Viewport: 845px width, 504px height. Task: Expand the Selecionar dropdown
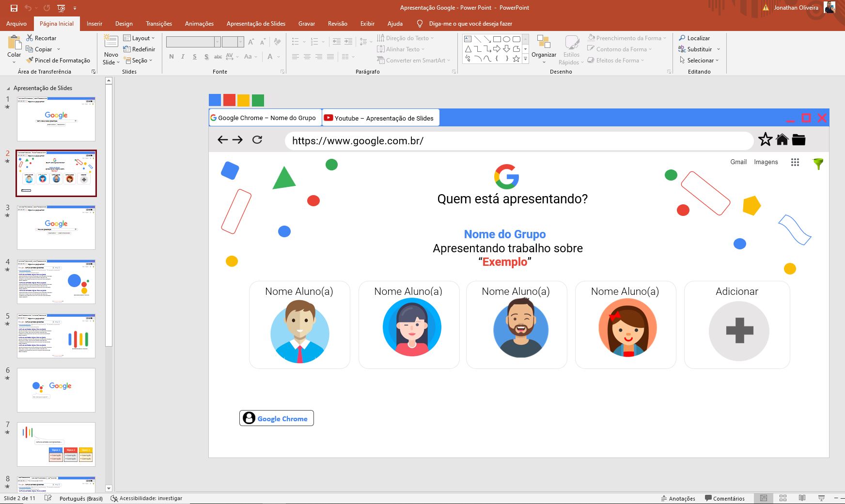click(699, 61)
